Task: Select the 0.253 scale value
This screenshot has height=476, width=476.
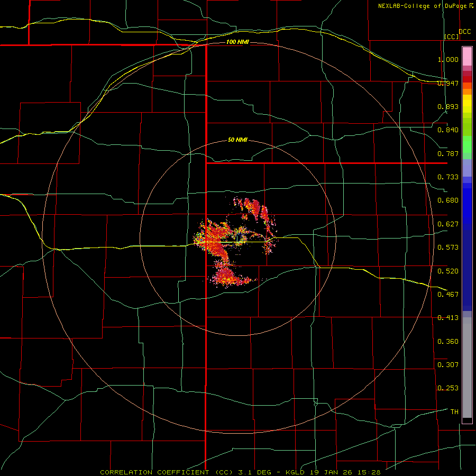Action: 448,388
